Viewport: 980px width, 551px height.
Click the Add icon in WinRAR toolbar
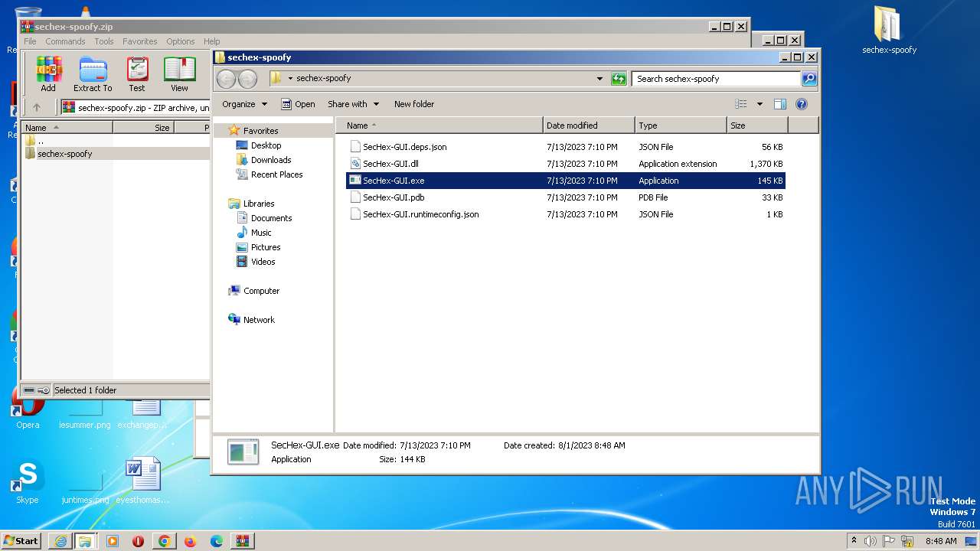point(48,74)
